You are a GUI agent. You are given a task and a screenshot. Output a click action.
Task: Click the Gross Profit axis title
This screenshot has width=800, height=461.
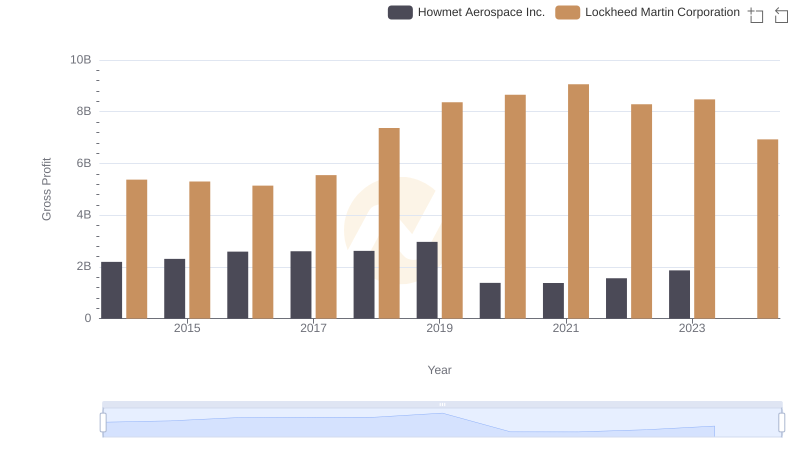(x=46, y=189)
